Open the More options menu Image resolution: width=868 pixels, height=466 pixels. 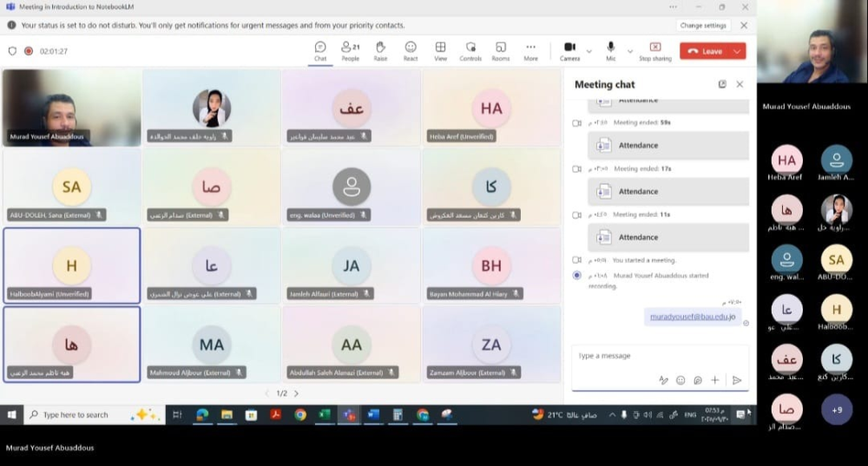[x=530, y=50]
